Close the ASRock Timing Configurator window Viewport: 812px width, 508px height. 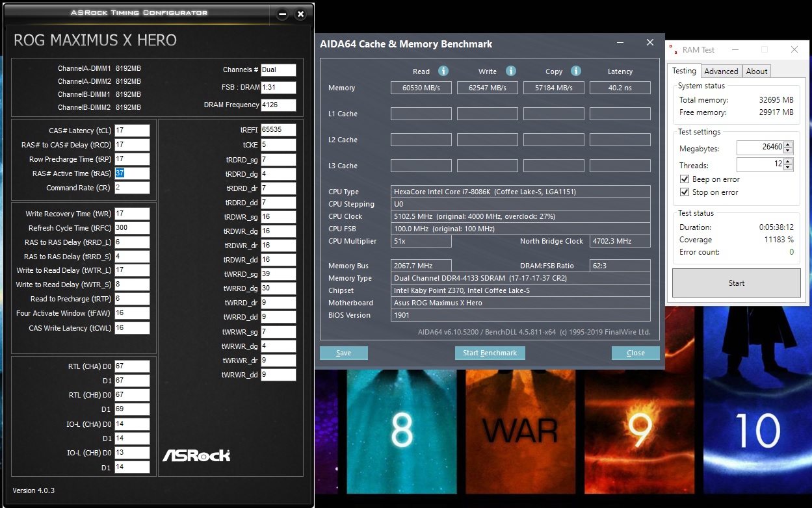[x=300, y=14]
